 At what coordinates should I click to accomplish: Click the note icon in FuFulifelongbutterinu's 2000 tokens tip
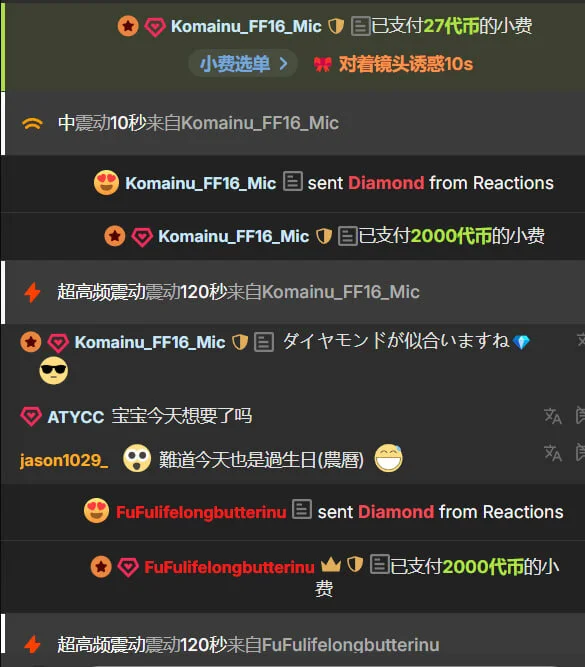[x=379, y=564]
